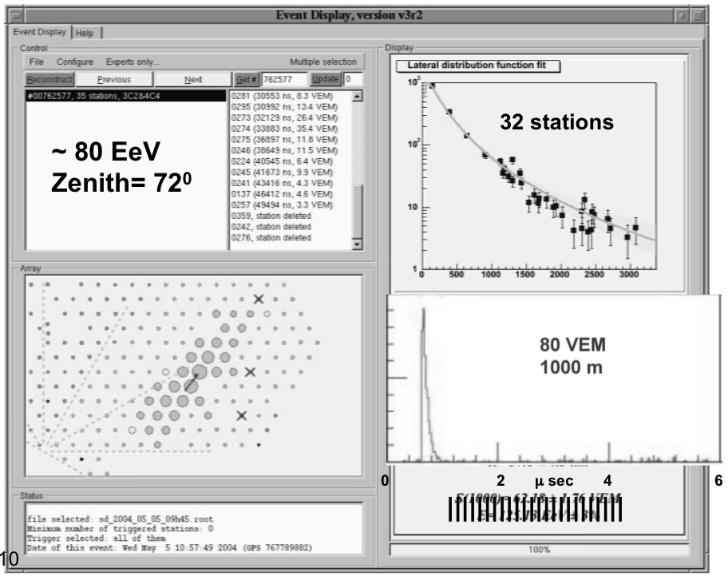Screen dimensions: 728x580
Task: Open the Configure menu
Action: click(75, 62)
